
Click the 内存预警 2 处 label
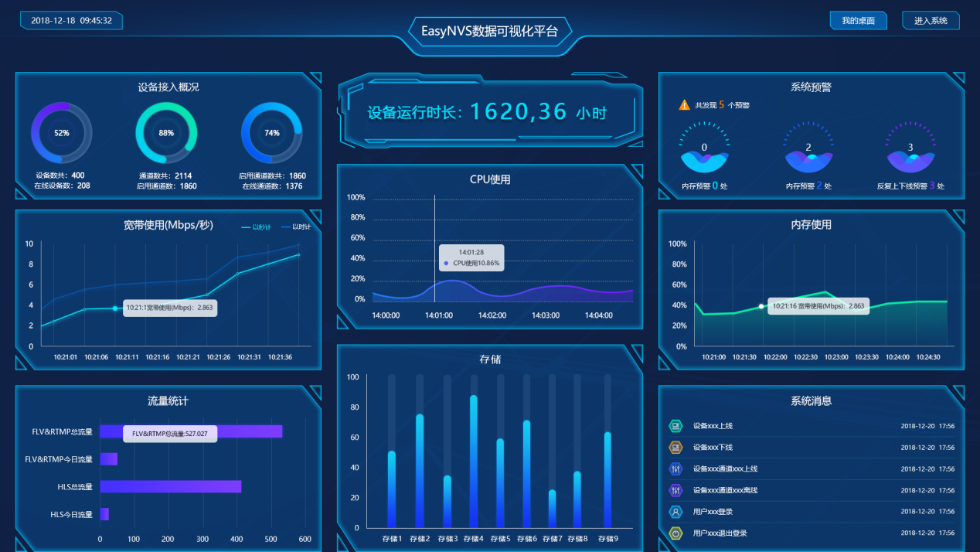808,186
